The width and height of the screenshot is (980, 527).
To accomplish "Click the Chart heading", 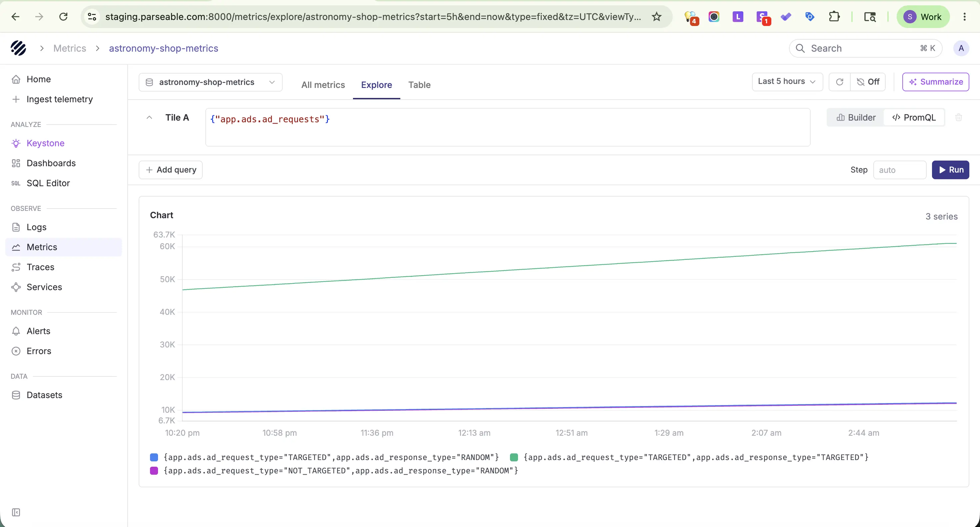I will (x=161, y=215).
